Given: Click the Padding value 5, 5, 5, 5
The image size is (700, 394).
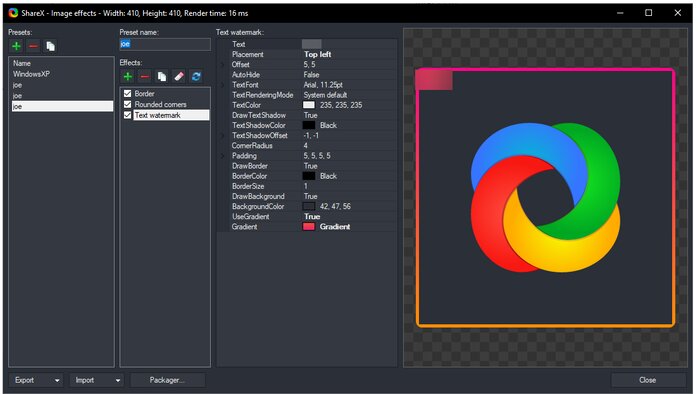Looking at the screenshot, I should [317, 156].
